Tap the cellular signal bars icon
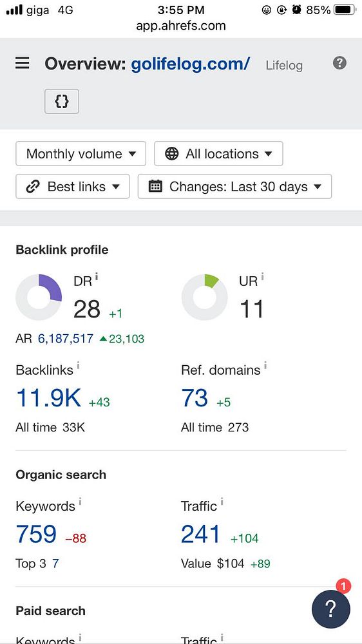 [14, 10]
